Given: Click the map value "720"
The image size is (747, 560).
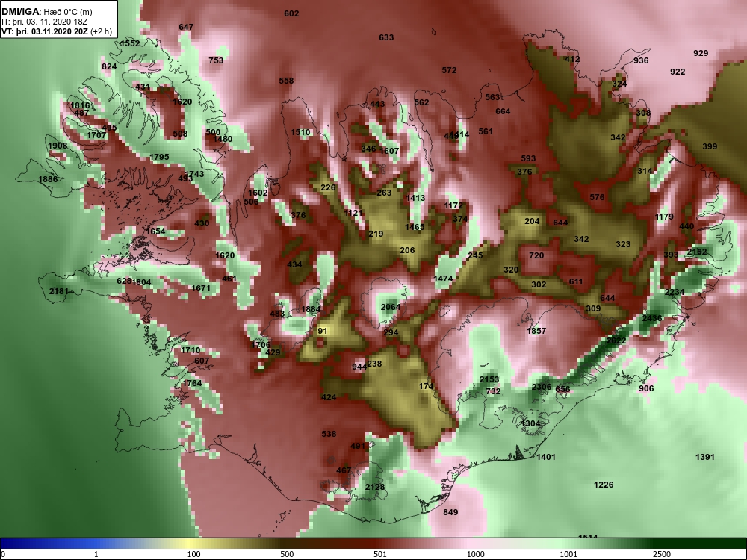Looking at the screenshot, I should 536,255.
